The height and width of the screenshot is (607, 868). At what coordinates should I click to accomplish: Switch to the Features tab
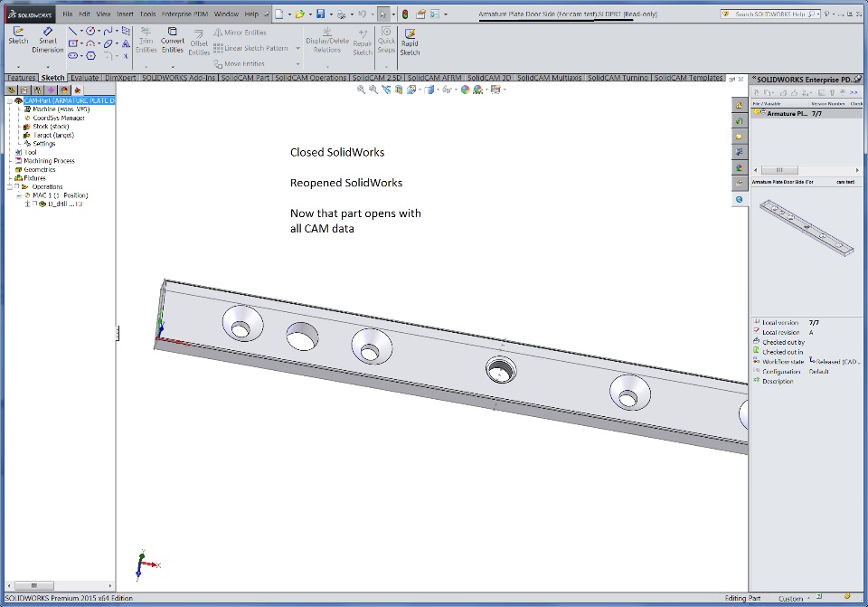pyautogui.click(x=21, y=78)
